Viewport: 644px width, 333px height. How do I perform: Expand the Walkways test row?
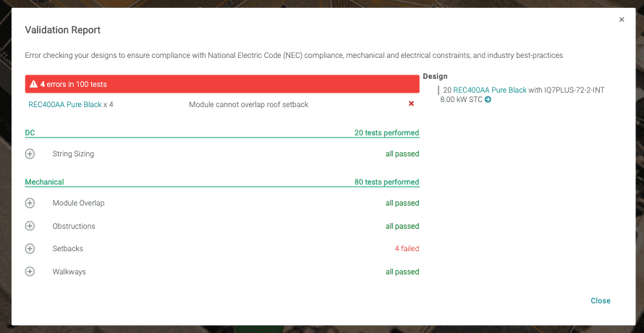[x=30, y=272]
